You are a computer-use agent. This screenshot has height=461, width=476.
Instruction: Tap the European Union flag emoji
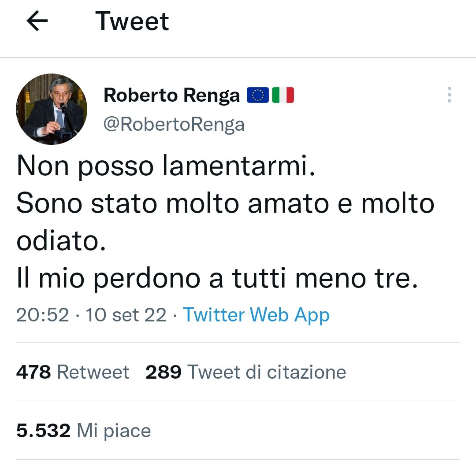pos(258,95)
